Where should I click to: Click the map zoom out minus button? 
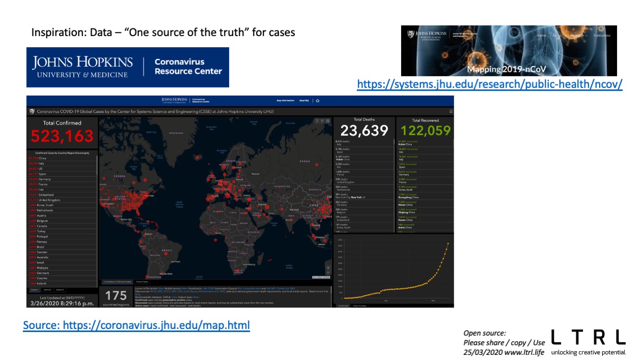pos(328,273)
